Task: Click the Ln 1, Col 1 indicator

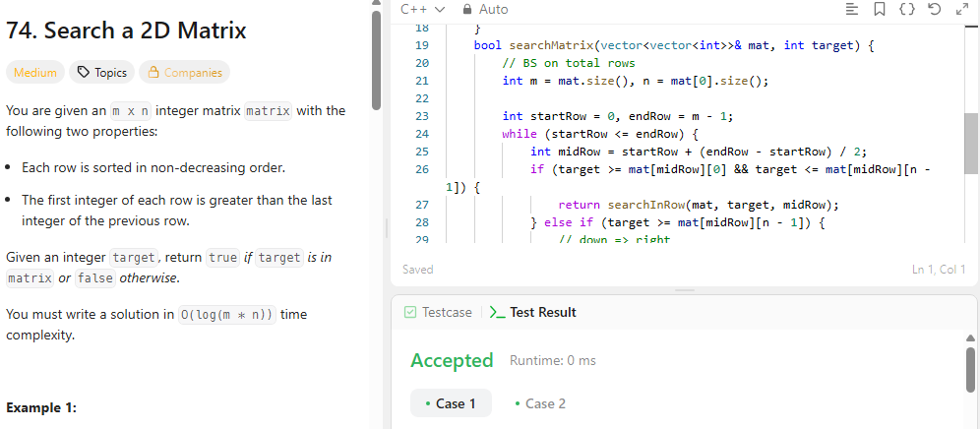Action: click(x=939, y=270)
